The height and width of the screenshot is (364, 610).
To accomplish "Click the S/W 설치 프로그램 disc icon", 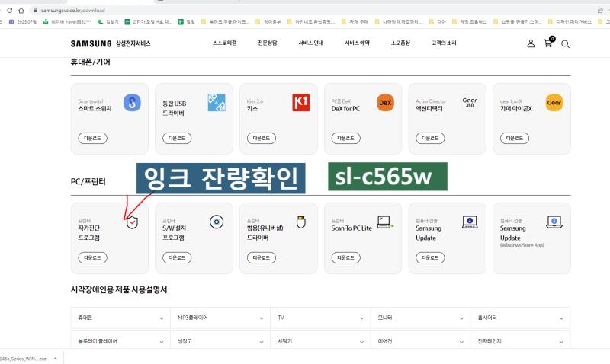I will pyautogui.click(x=217, y=222).
